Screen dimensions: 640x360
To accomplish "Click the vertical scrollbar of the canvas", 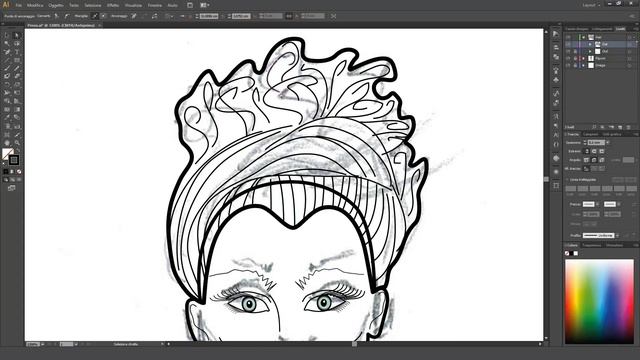I will (x=546, y=180).
